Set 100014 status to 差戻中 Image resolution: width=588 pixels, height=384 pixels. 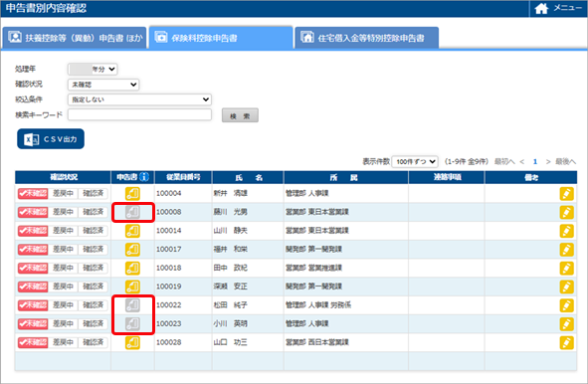(63, 231)
